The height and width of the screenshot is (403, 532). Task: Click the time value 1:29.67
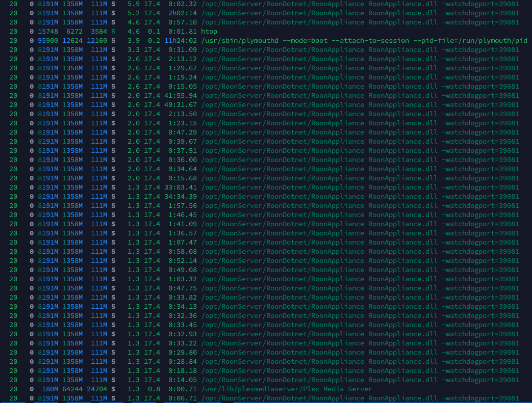[183, 68]
